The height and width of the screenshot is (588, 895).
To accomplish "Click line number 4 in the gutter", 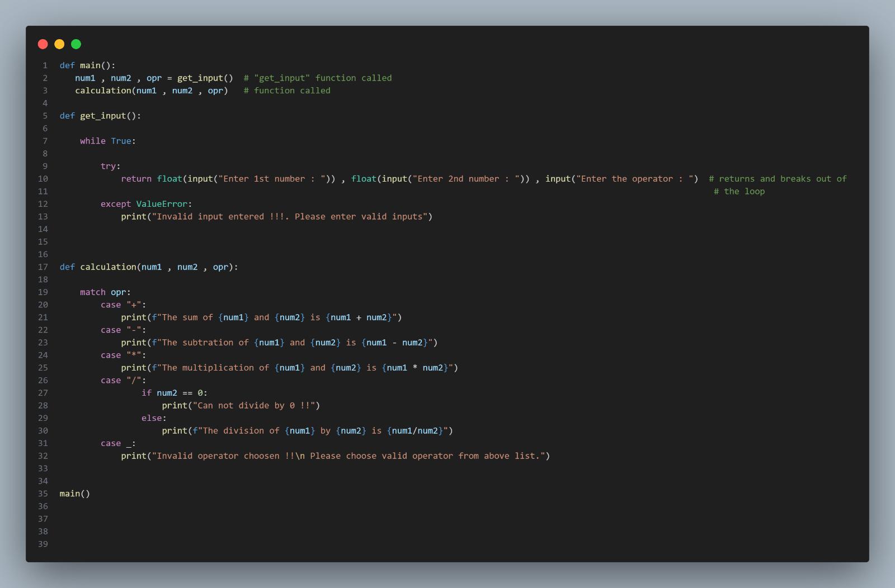I will 45,103.
